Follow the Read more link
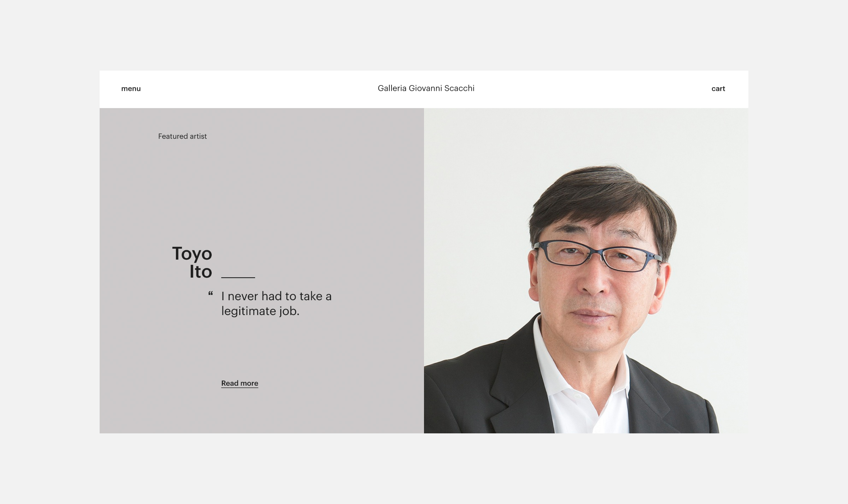 point(240,383)
